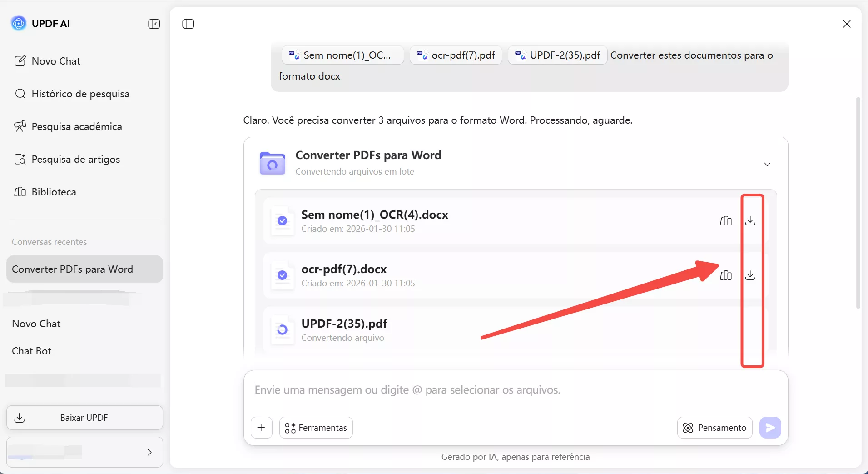Open Pesquisa de artigos
The height and width of the screenshot is (474, 868).
tap(75, 159)
